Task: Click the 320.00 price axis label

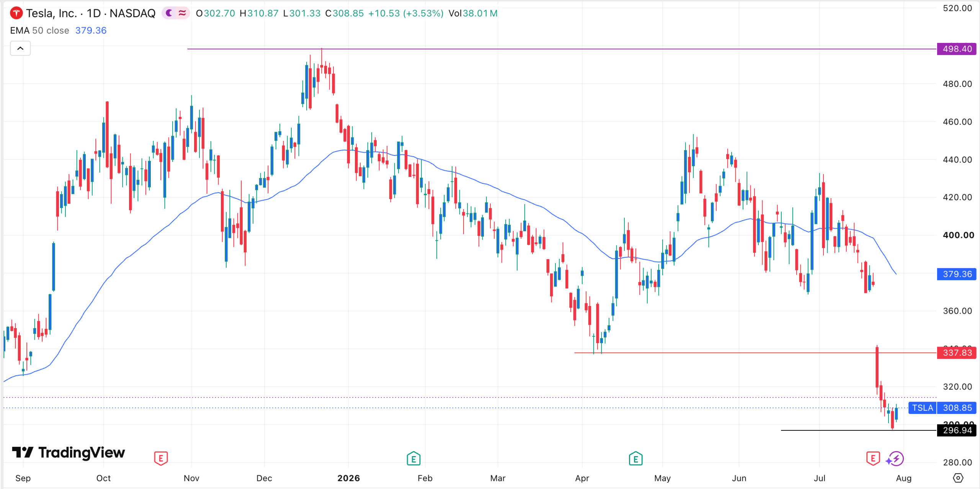Action: click(x=957, y=387)
